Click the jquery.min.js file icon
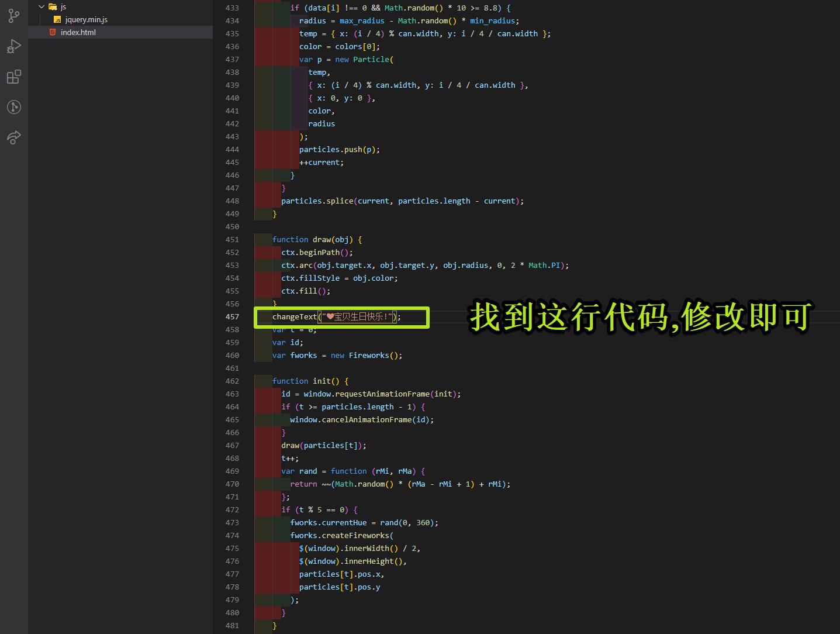 [57, 19]
